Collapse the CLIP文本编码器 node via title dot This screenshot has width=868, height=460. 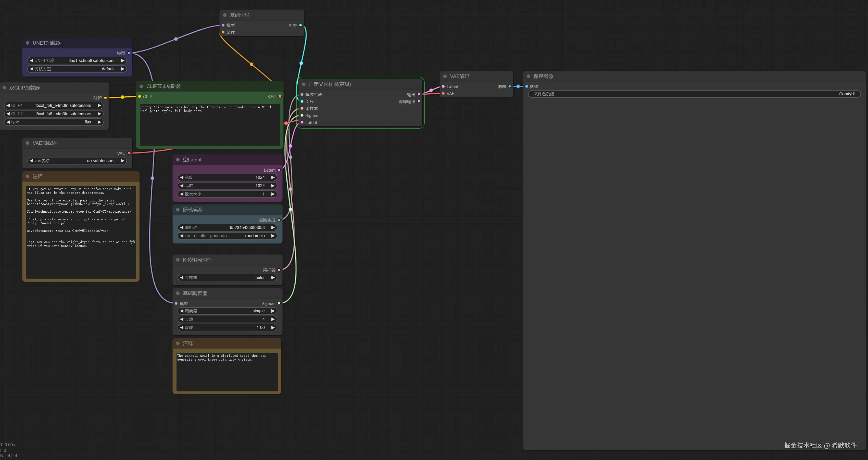[141, 86]
